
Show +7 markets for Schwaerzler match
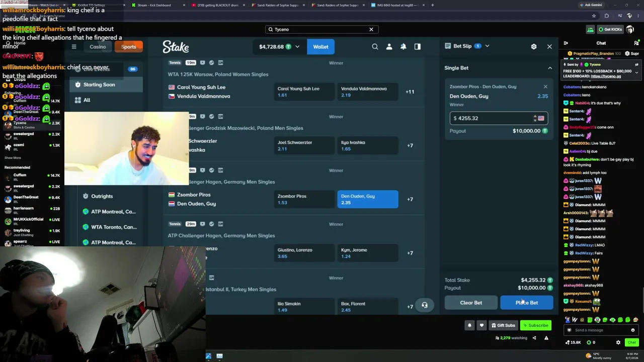click(410, 145)
